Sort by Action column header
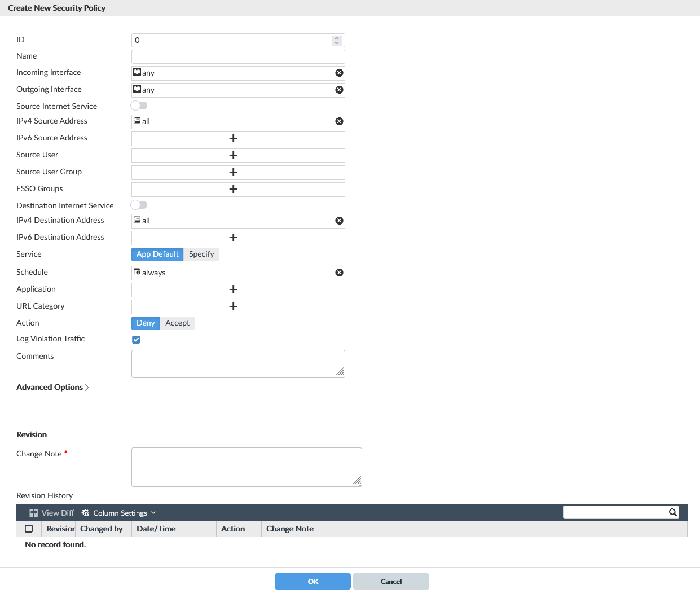Image resolution: width=700 pixels, height=593 pixels. point(239,529)
